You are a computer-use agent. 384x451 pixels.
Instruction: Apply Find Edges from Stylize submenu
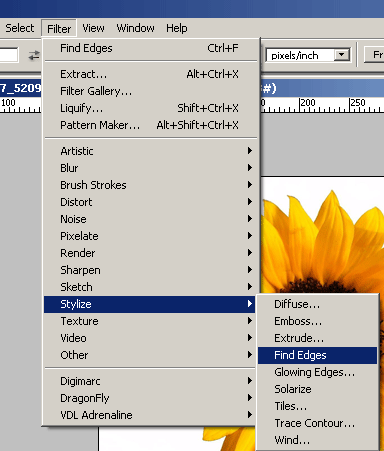[x=317, y=355]
